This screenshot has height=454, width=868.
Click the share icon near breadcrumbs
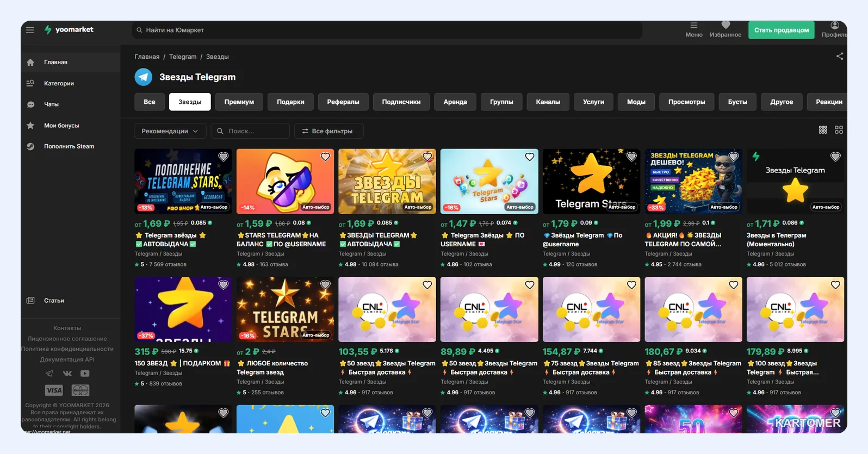point(840,56)
